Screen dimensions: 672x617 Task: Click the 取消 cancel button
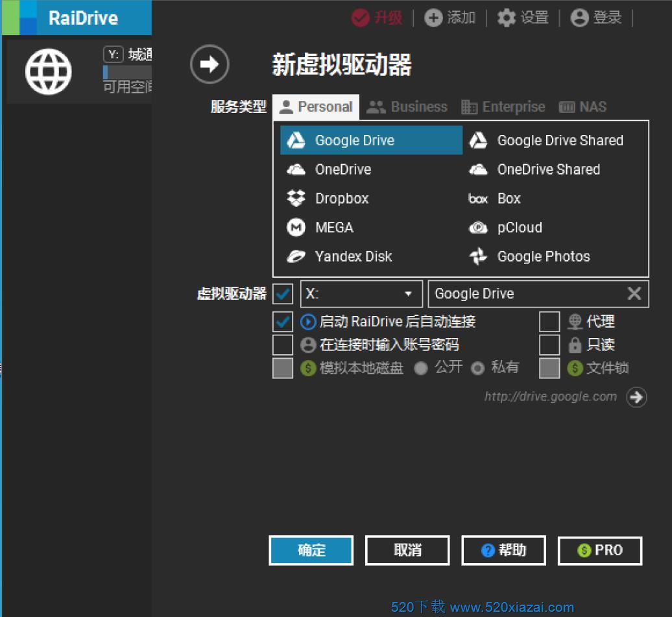coord(407,551)
